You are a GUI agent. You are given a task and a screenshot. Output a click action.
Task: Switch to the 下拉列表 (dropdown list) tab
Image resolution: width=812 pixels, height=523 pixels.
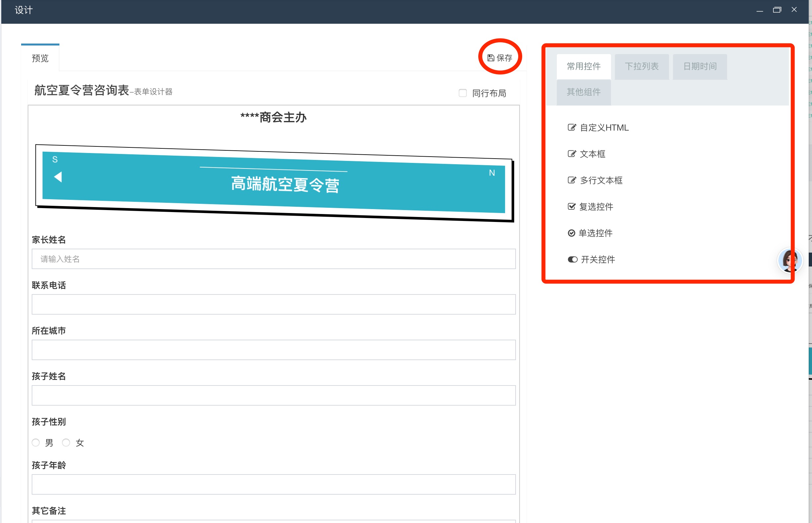(x=641, y=67)
